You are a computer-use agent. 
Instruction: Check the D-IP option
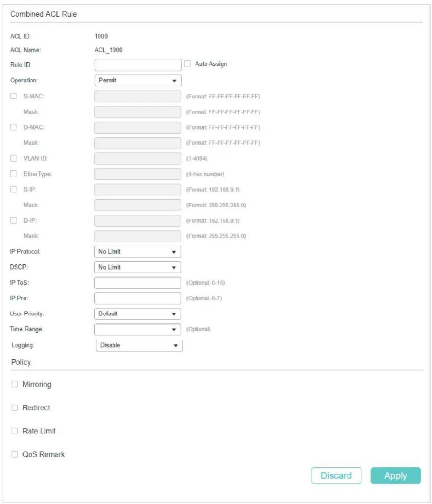(13, 220)
